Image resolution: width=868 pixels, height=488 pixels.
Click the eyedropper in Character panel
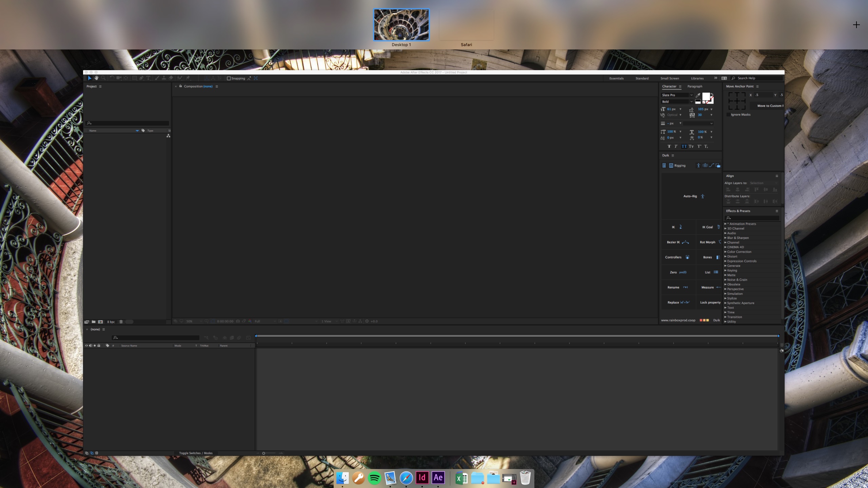point(698,95)
